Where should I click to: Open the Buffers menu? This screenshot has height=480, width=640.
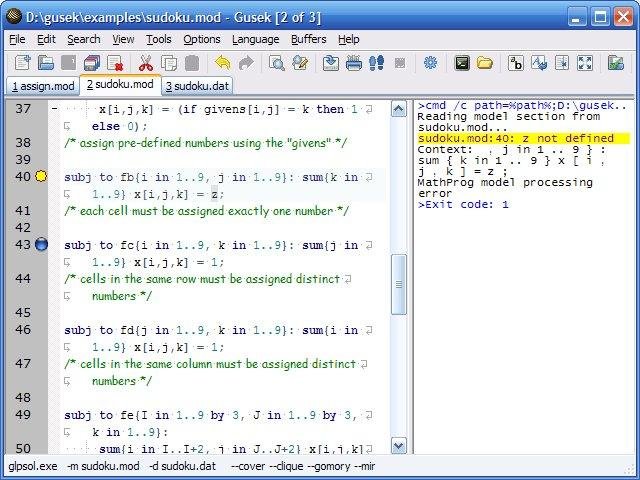309,40
